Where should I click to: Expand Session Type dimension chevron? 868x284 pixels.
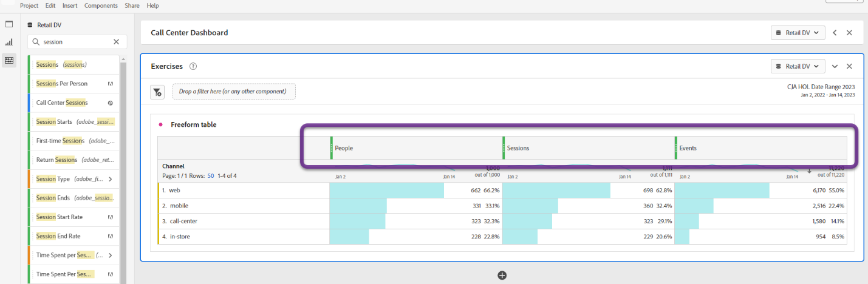110,179
